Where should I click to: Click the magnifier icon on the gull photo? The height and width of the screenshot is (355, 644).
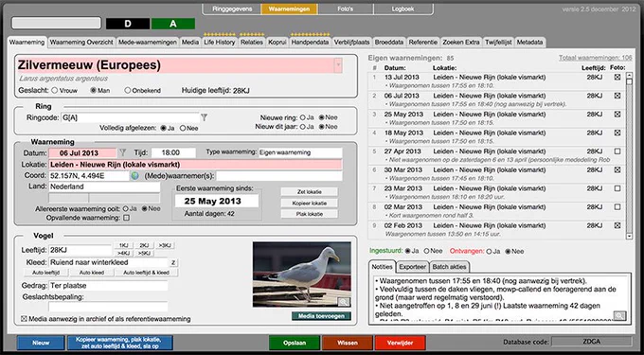(344, 303)
